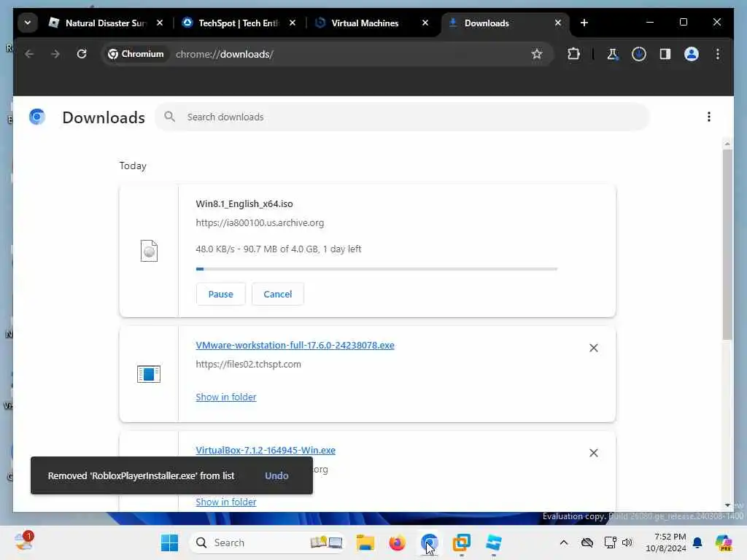747x560 pixels.
Task: Click the VMware installer file icon
Action: 149,374
